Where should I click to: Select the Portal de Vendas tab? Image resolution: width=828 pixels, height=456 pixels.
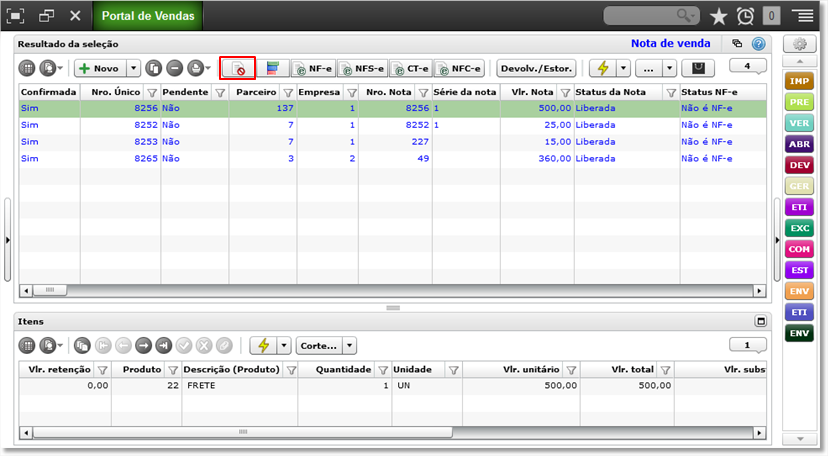tap(148, 16)
